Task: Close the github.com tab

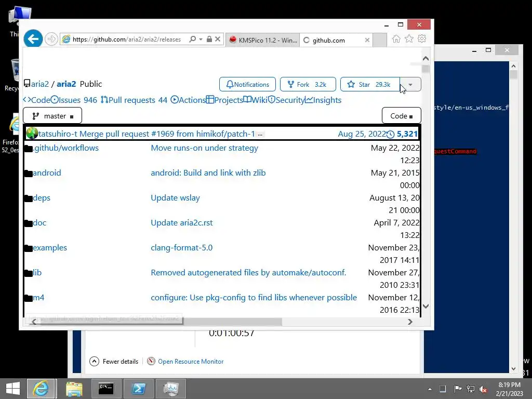Action: tap(367, 40)
